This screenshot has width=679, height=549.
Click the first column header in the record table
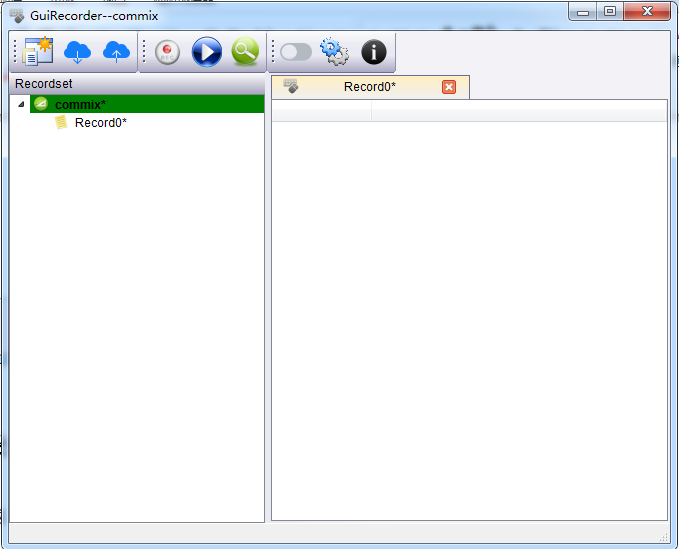point(321,111)
